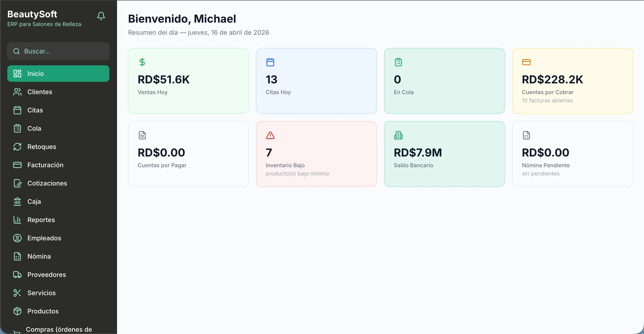
Task: Open the Facturación card icon
Action: [x=17, y=165]
